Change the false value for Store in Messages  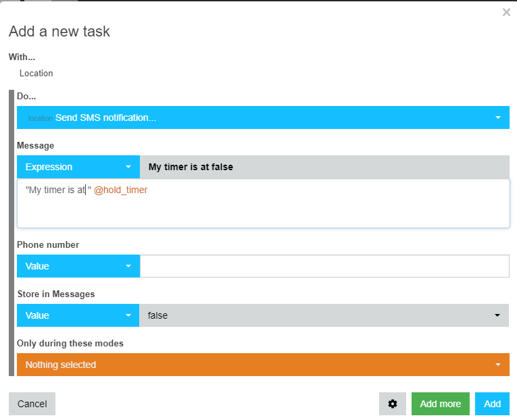tap(324, 315)
